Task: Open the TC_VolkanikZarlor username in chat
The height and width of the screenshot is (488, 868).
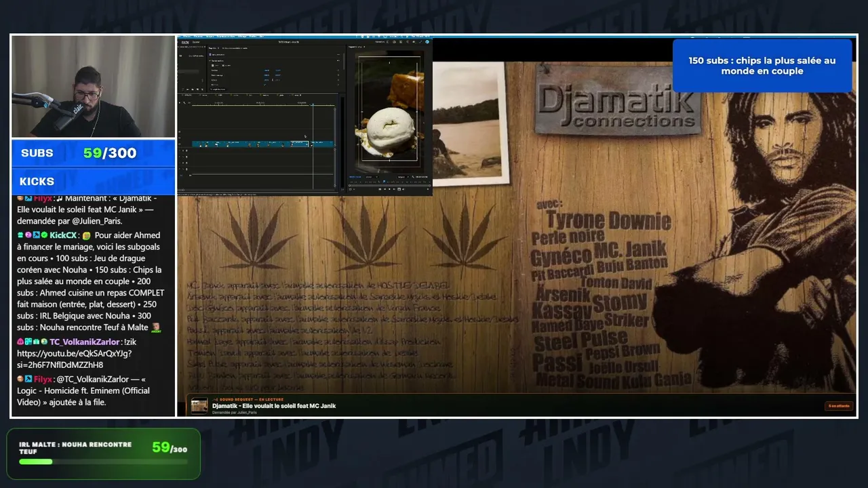Action: coord(84,342)
